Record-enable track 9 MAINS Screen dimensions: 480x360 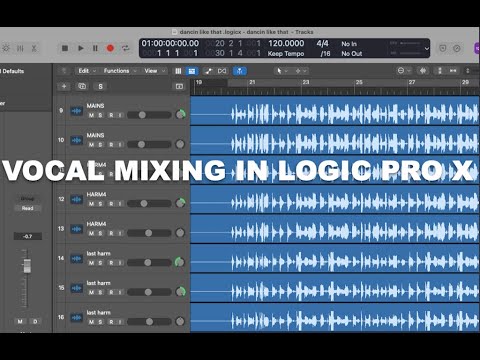pyautogui.click(x=111, y=115)
